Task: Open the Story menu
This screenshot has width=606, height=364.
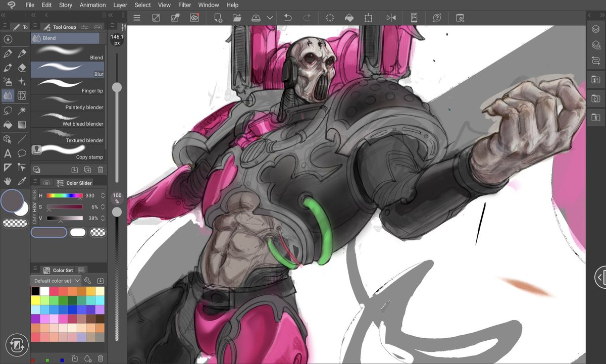Action: point(66,5)
